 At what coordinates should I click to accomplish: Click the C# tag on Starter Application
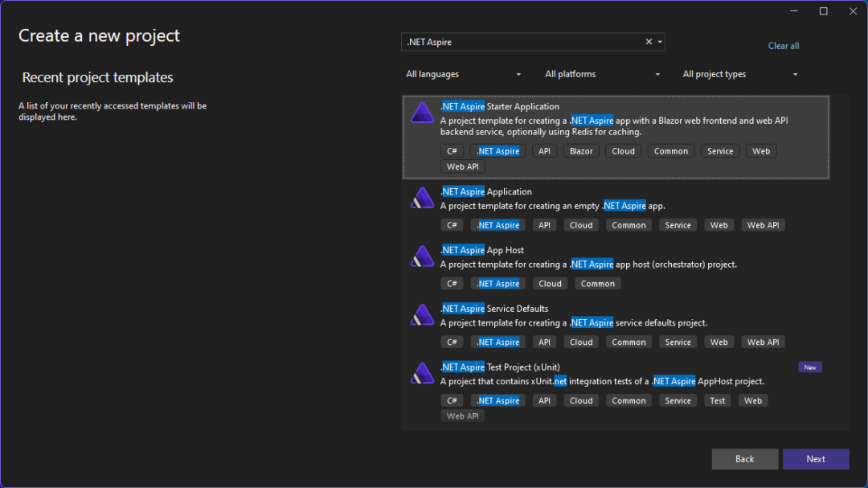point(452,151)
